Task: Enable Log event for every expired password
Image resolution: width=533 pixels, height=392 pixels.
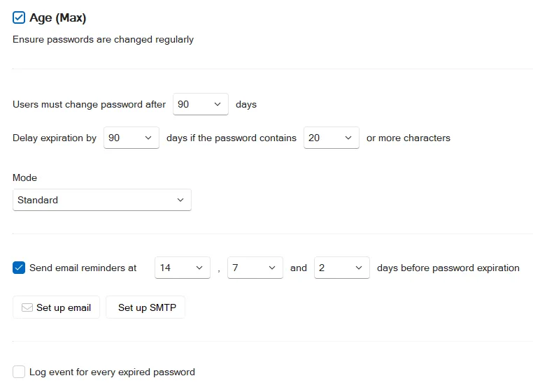Action: click(x=19, y=372)
